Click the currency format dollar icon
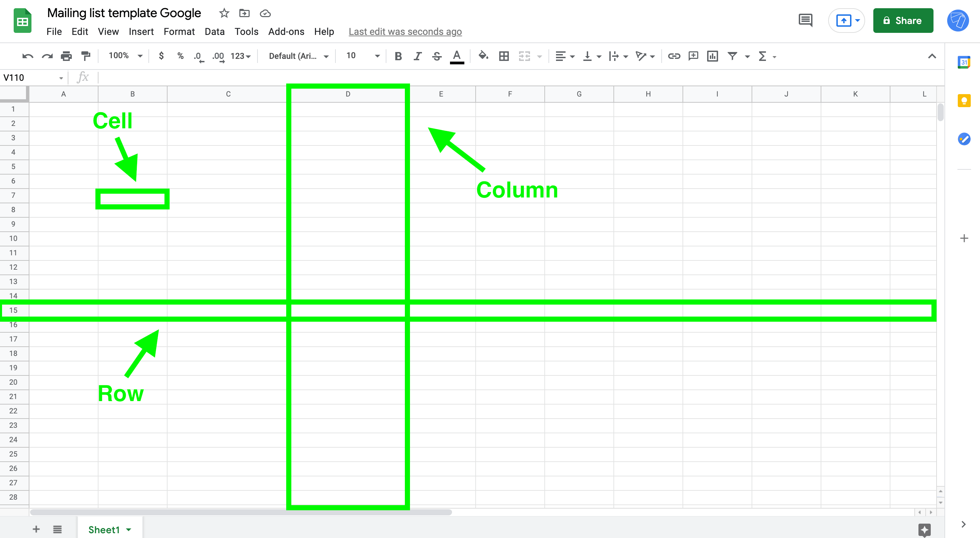The width and height of the screenshot is (980, 538). pos(161,56)
